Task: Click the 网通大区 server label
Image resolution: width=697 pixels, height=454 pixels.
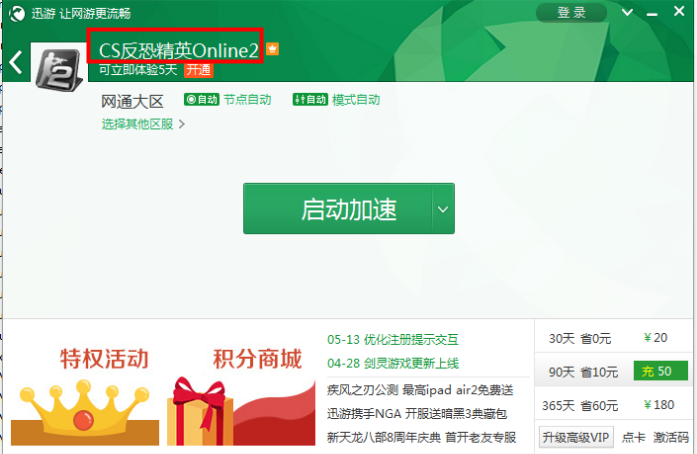Action: 132,102
